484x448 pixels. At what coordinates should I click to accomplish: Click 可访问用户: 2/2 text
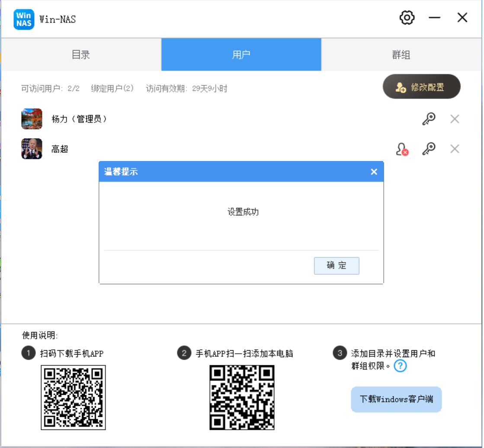pos(50,89)
